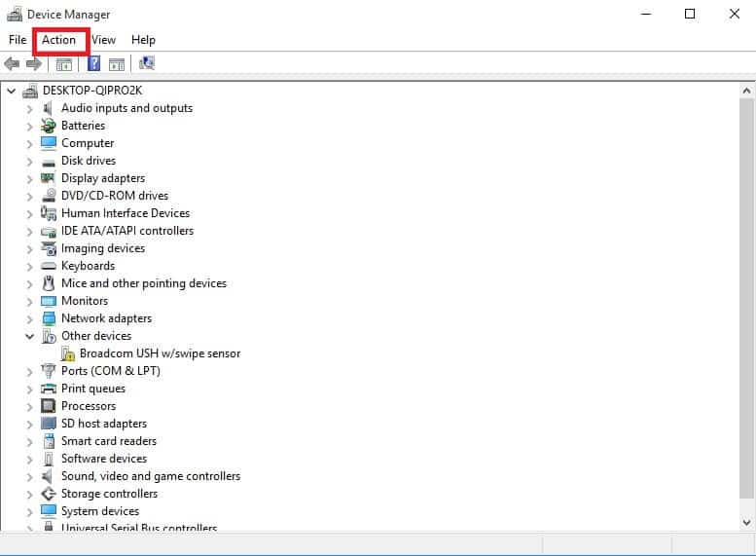Select the Disk drives label

click(89, 161)
